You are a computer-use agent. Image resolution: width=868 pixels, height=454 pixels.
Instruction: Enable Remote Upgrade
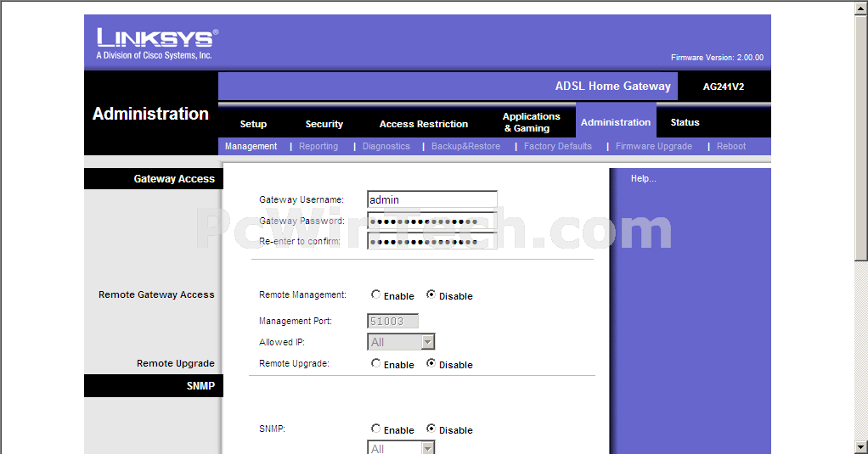(376, 363)
